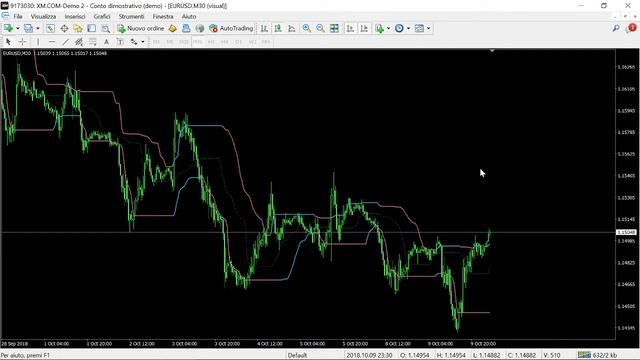Click the globe icon before AutoTrading
This screenshot has width=640, height=360.
(200, 28)
